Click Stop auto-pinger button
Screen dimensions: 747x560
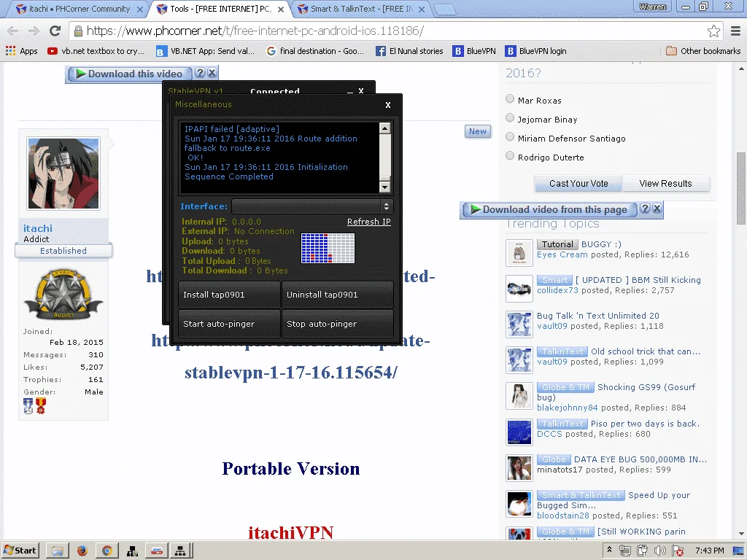point(338,324)
